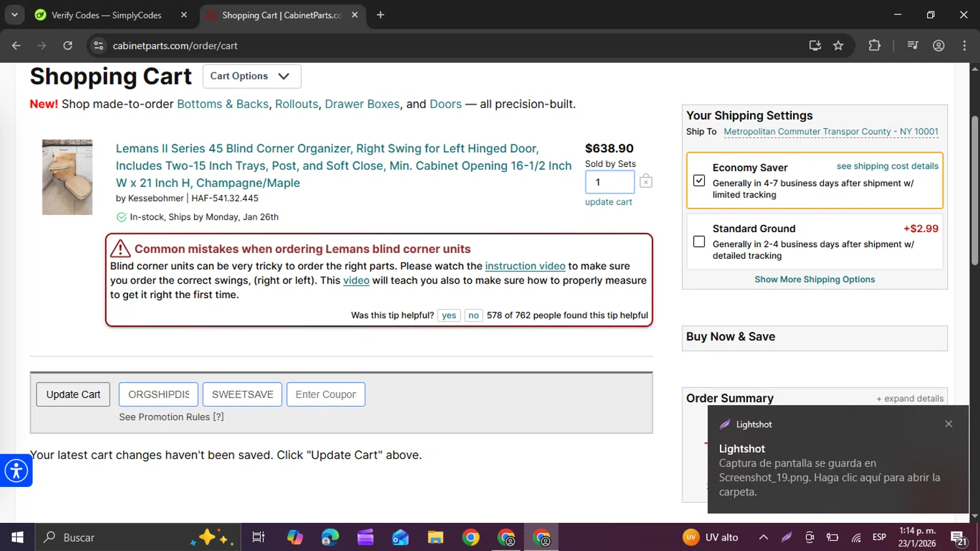Viewport: 980px width, 551px height.
Task: Click the address bar URL
Action: point(175,46)
